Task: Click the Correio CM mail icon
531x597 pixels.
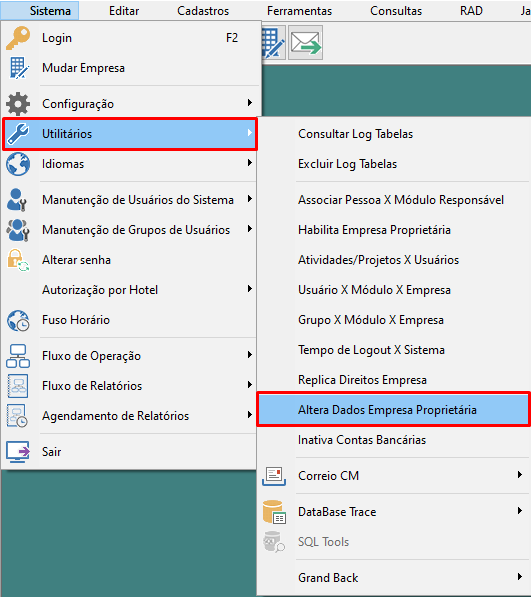Action: click(x=274, y=476)
